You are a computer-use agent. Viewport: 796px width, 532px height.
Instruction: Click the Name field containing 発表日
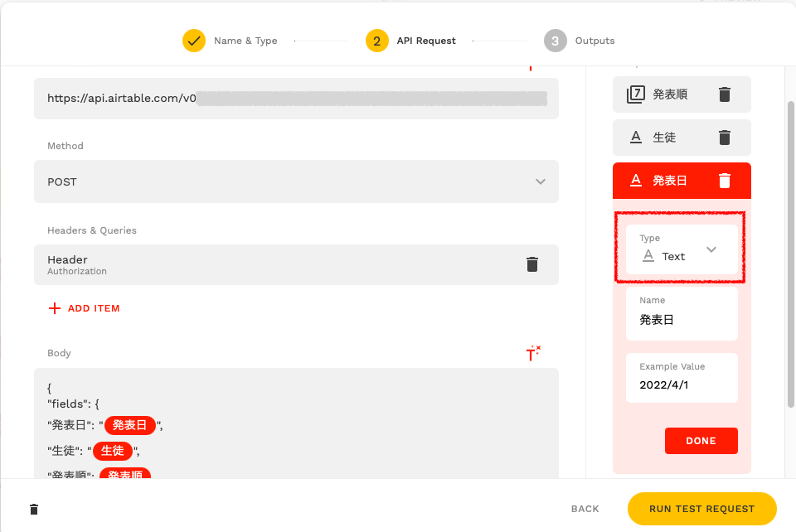682,314
